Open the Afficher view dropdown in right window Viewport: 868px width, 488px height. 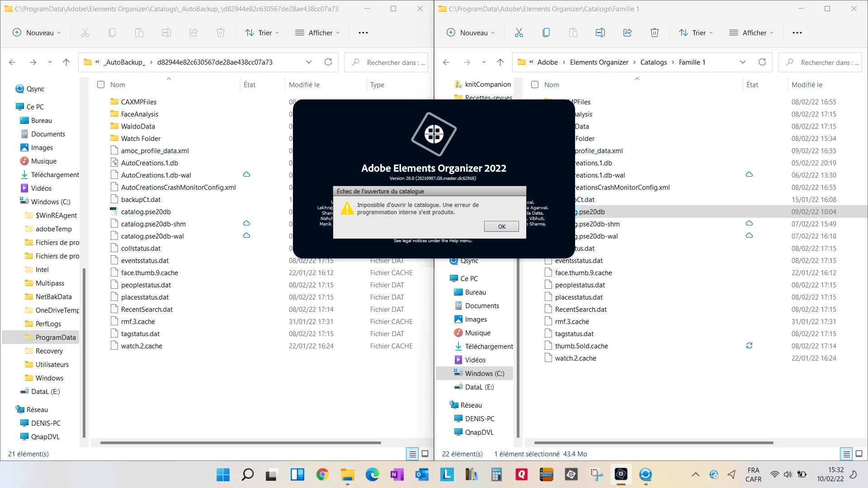(x=751, y=33)
